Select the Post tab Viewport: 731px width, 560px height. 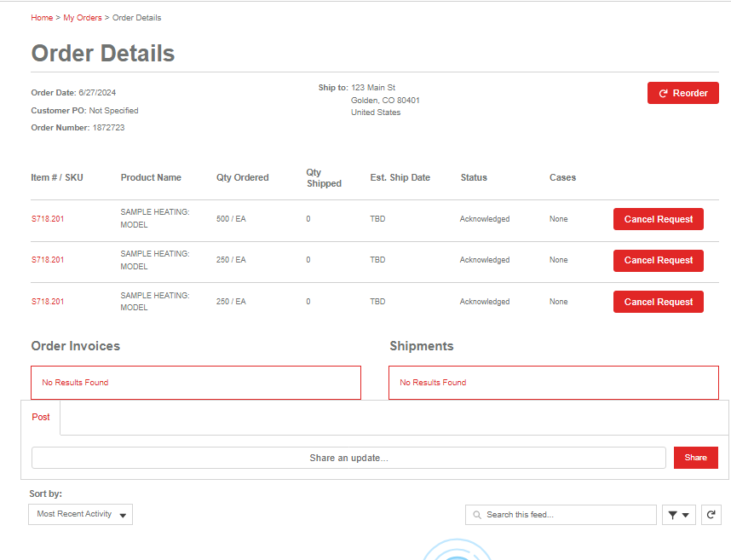point(41,418)
